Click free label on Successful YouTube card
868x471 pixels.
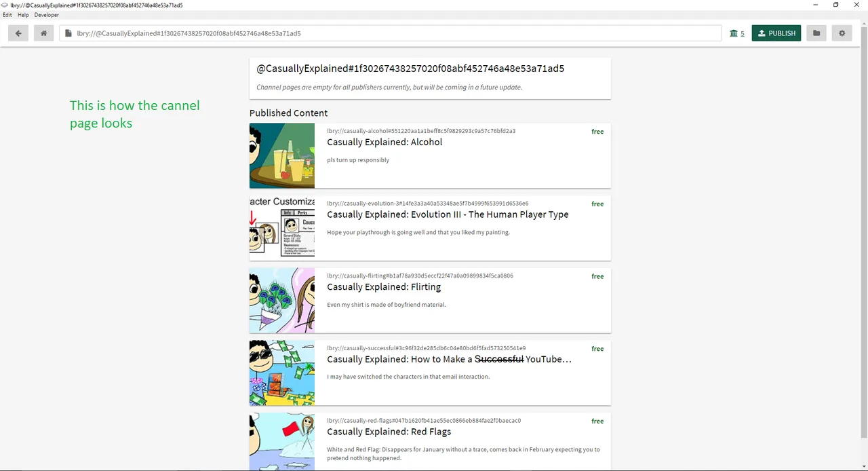(x=597, y=349)
